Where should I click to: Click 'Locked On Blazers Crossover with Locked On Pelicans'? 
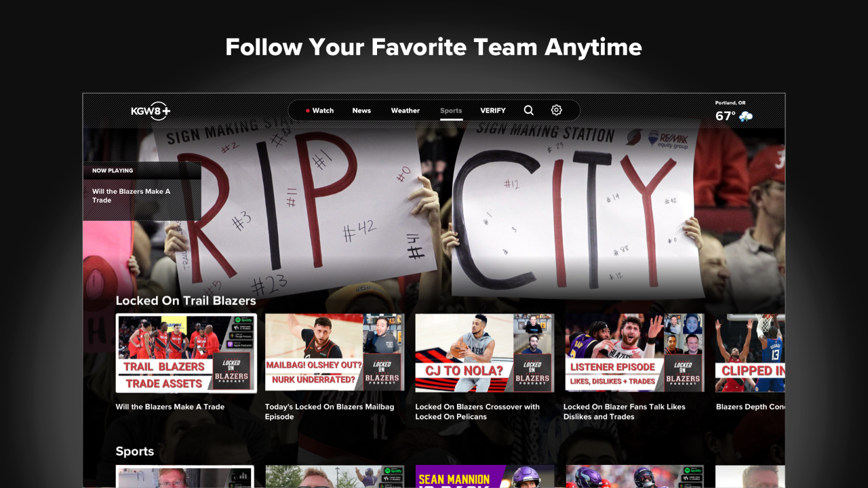(x=477, y=411)
